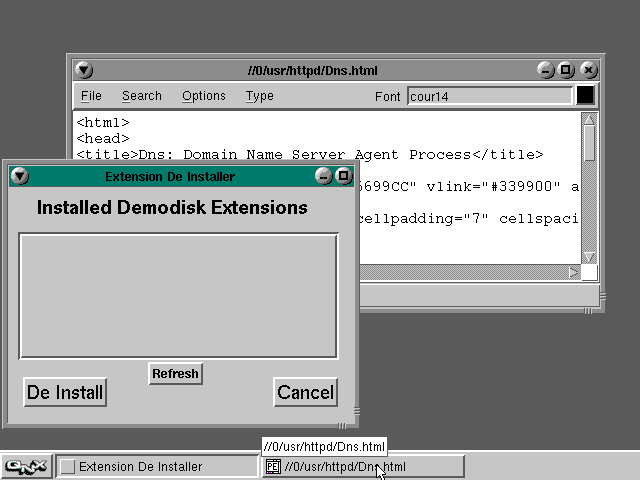Viewport: 640px width, 480px height.
Task: Minimize the Dns.html editor window
Action: click(546, 70)
